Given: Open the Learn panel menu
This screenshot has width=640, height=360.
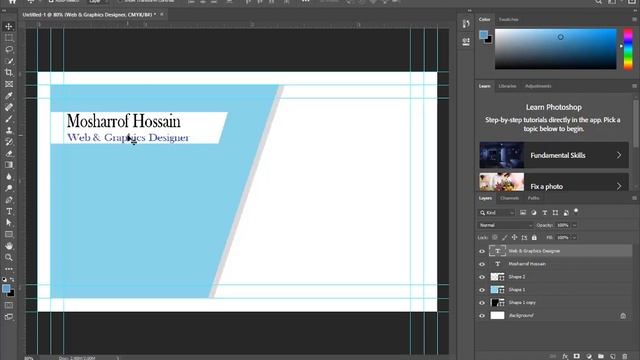Looking at the screenshot, I should (x=634, y=86).
